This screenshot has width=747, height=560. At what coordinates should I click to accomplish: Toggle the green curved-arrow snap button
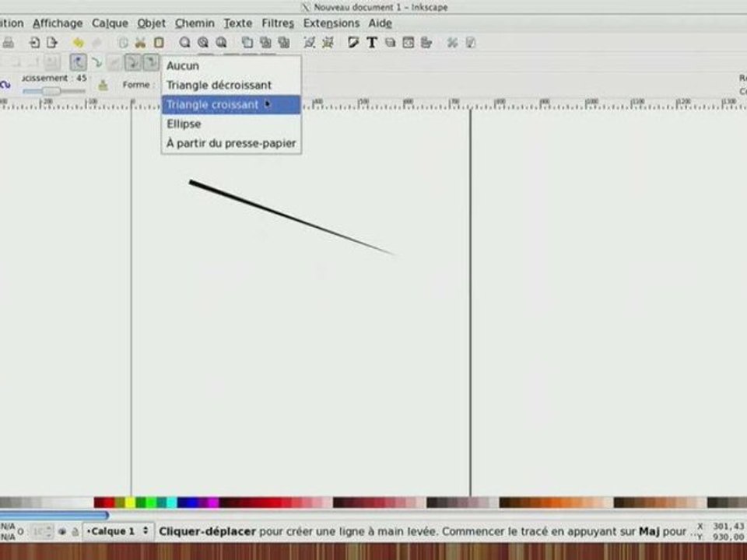(96, 62)
